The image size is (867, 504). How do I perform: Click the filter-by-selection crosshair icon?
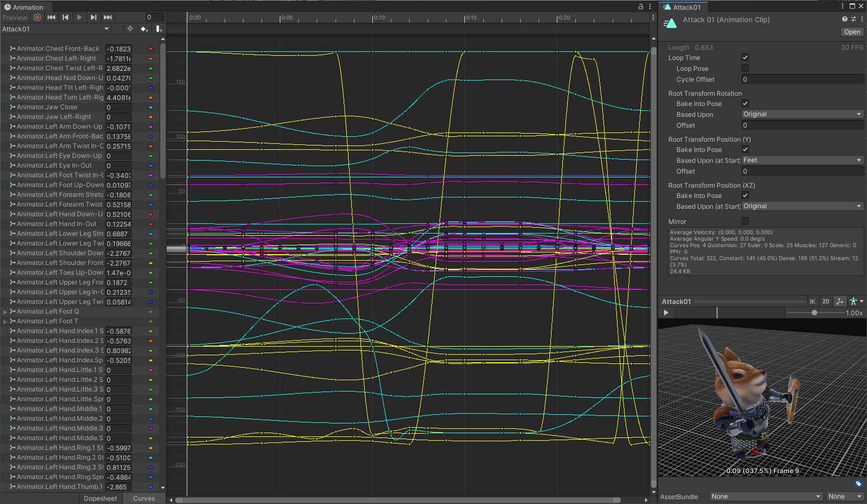tap(130, 29)
